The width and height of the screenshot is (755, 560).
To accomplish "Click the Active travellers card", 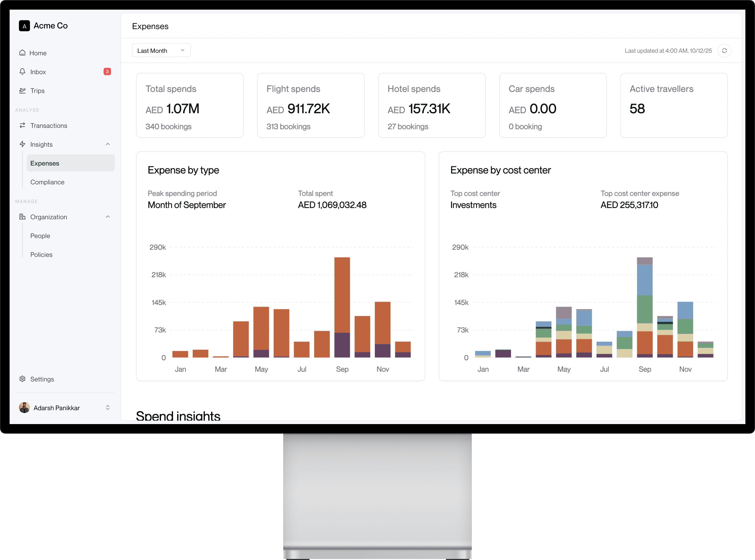I will pyautogui.click(x=674, y=105).
